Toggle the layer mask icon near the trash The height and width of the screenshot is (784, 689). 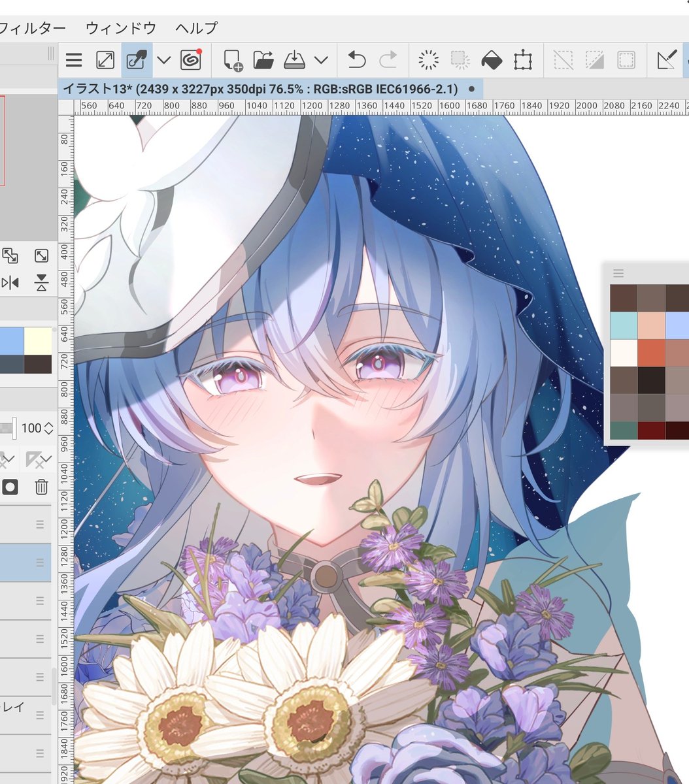click(x=10, y=487)
